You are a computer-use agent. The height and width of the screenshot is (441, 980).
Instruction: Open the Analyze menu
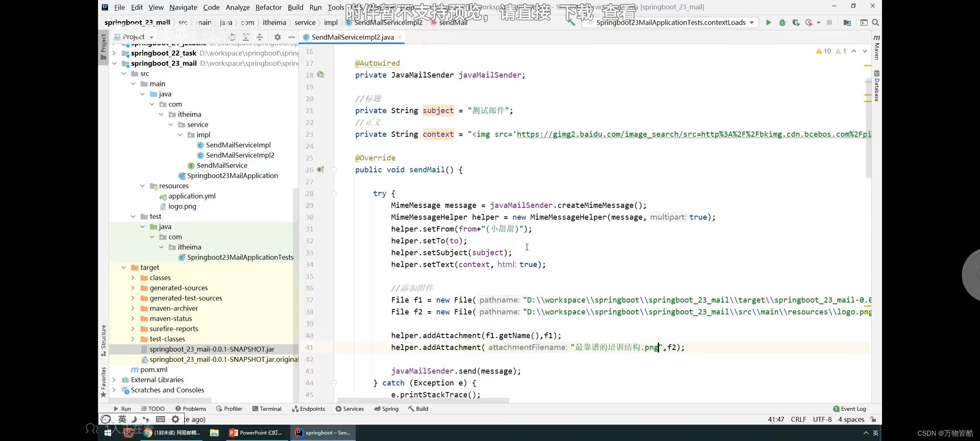coord(238,7)
